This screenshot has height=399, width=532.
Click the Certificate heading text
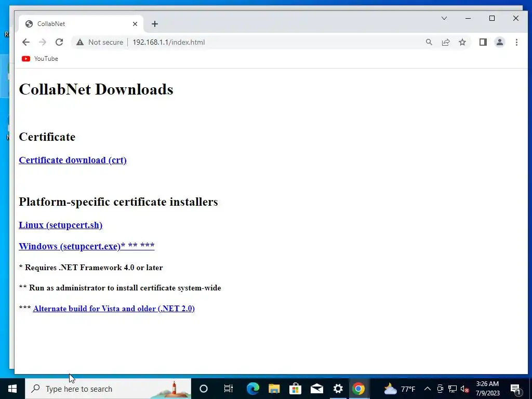point(47,137)
